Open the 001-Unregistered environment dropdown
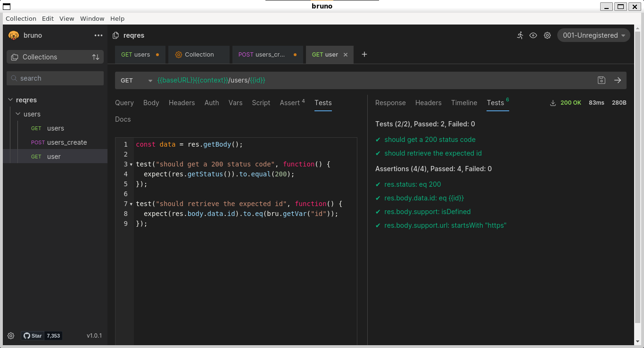644x348 pixels. tap(593, 35)
